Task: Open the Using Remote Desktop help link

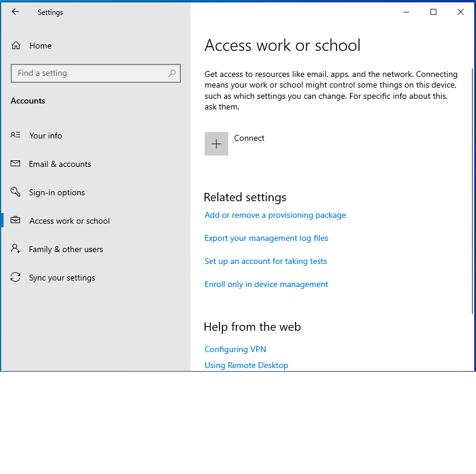Action: pyautogui.click(x=246, y=365)
